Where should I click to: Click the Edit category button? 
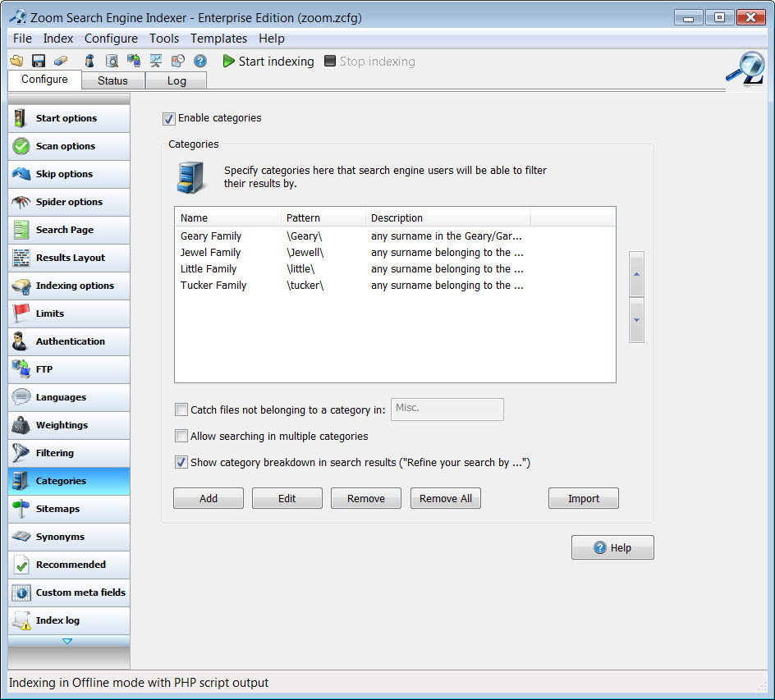pos(287,498)
